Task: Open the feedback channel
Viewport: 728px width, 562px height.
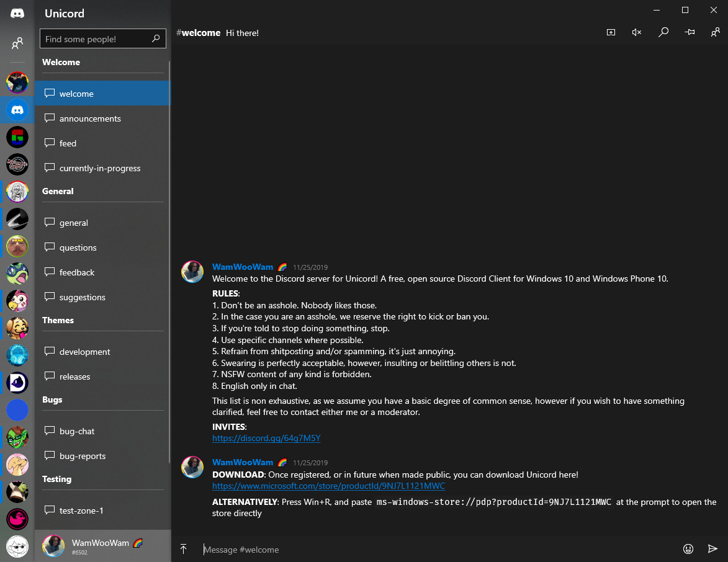Action: (103, 272)
